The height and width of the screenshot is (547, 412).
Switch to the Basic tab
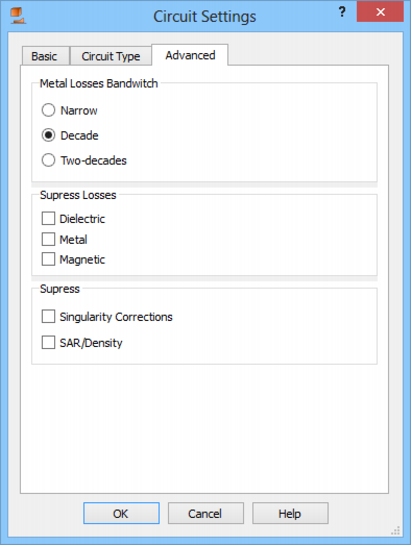45,56
